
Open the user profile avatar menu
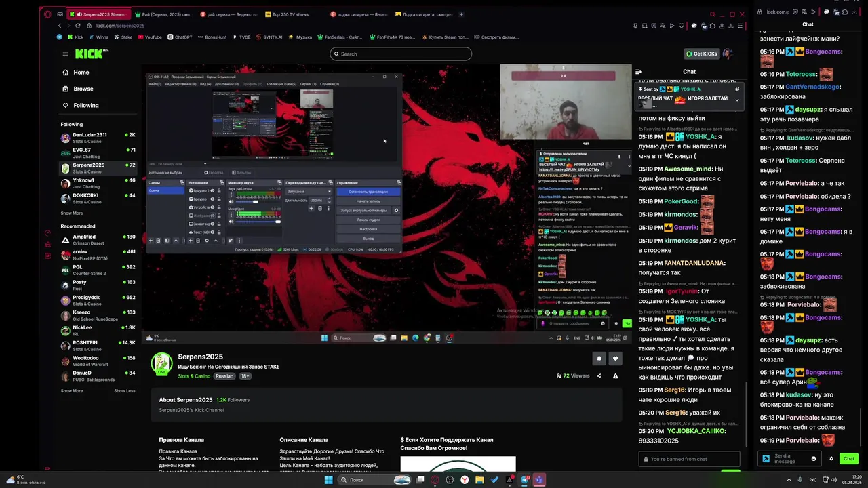(728, 54)
